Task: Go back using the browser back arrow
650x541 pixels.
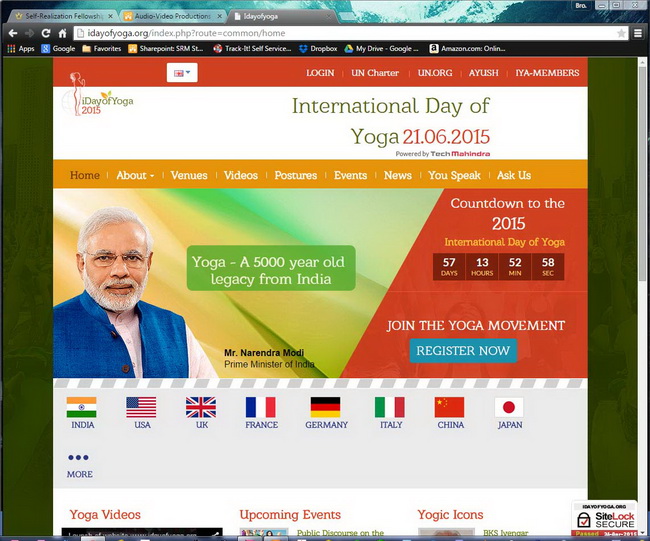Action: pyautogui.click(x=12, y=33)
